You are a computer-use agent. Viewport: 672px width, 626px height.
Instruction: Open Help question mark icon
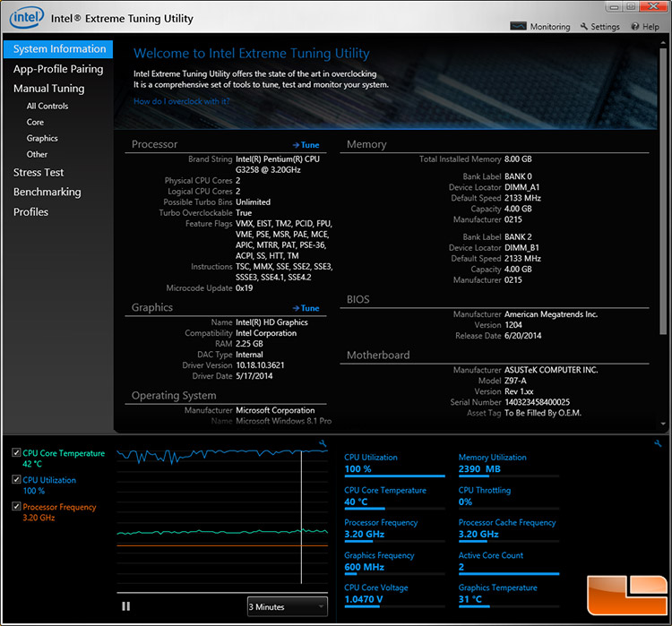point(634,27)
